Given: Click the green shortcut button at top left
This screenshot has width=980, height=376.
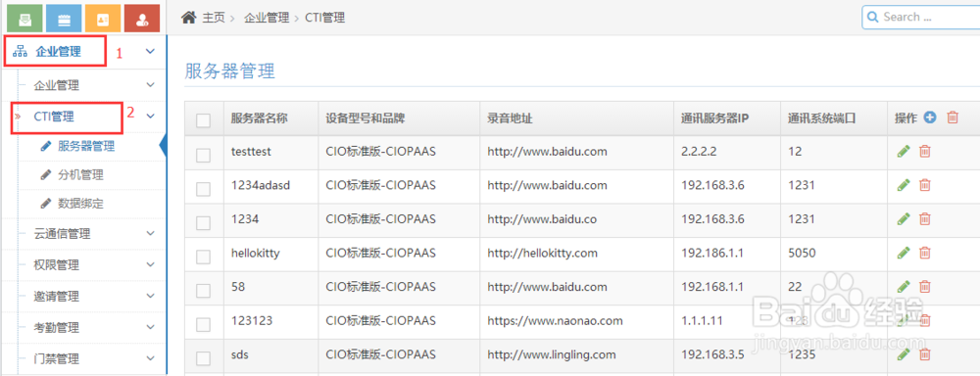Looking at the screenshot, I should [x=24, y=18].
